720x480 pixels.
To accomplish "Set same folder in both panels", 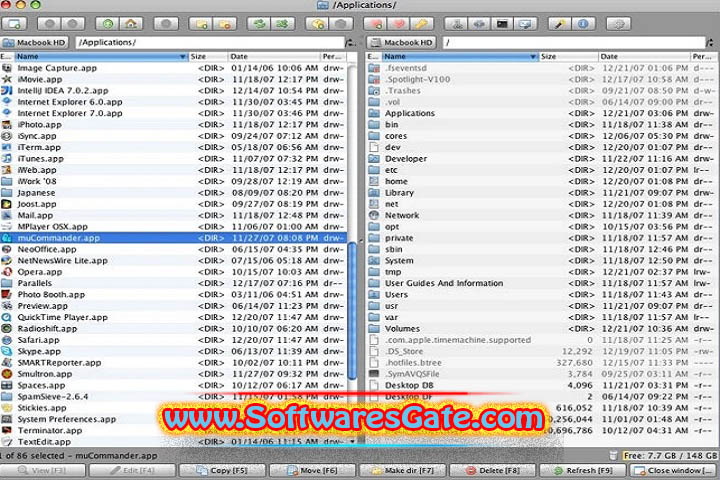I will tap(283, 24).
